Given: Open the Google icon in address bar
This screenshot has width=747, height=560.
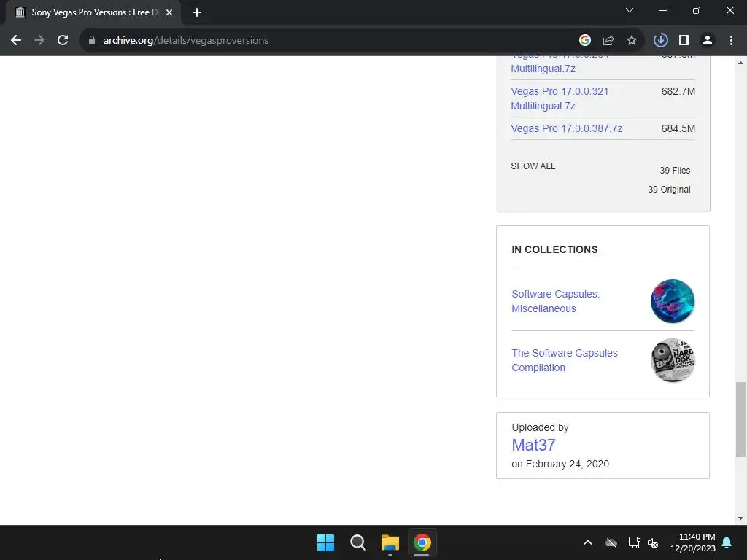Looking at the screenshot, I should pyautogui.click(x=585, y=41).
